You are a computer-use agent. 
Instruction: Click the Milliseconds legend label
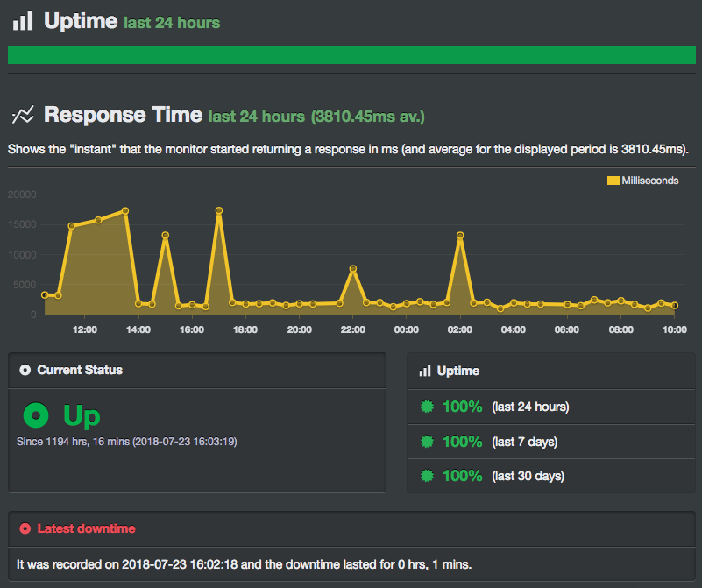649,181
